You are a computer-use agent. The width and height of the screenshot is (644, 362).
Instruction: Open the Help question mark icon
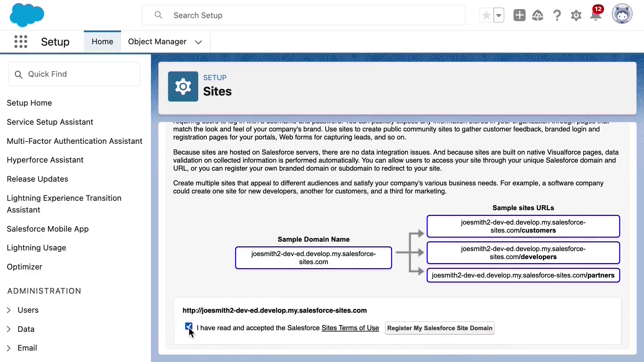[557, 15]
